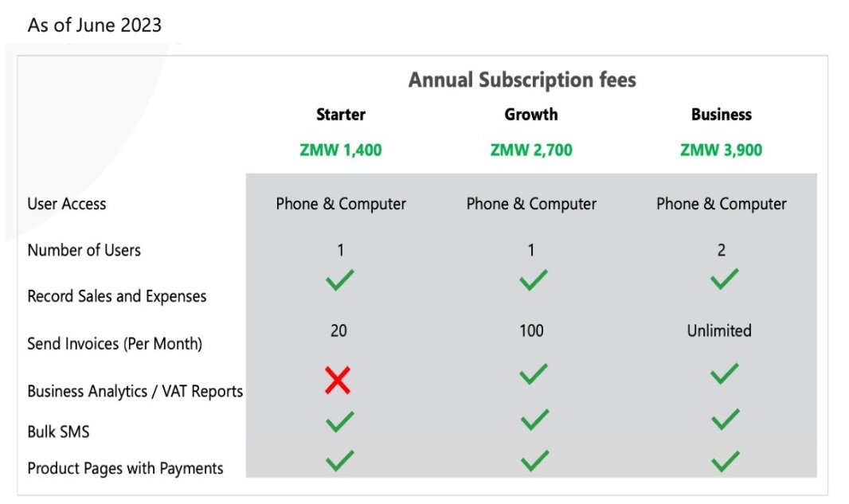Click Growth's Business Analytics checkmark
The width and height of the screenshot is (849, 504).
click(534, 373)
